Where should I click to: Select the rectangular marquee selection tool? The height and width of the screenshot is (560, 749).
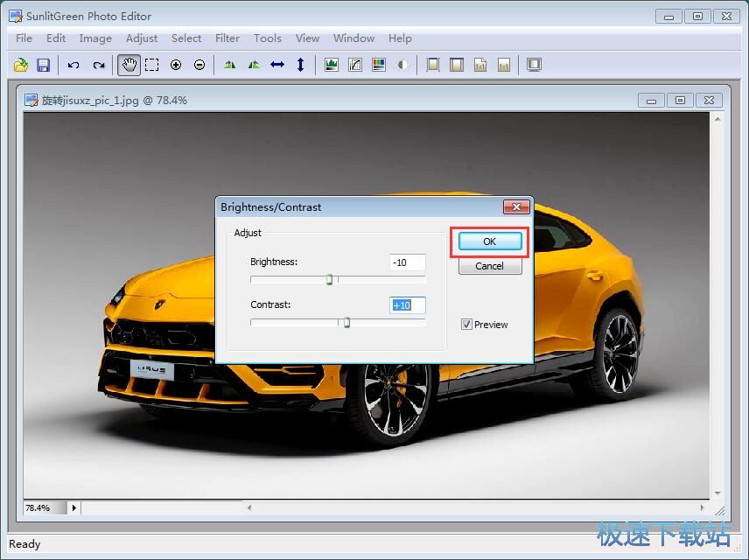pyautogui.click(x=152, y=65)
